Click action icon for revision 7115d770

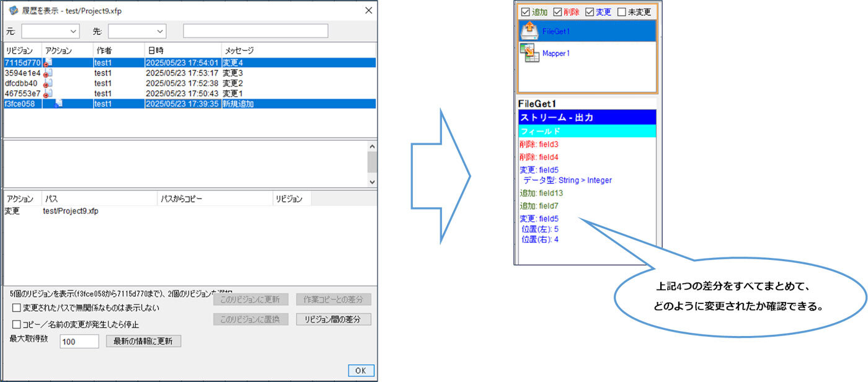pos(48,63)
